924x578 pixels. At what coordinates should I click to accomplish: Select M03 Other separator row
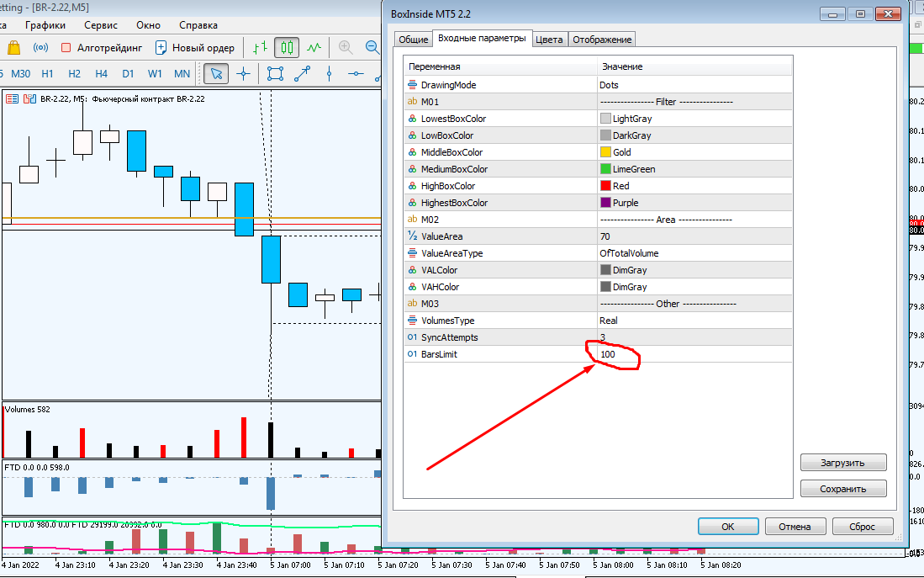tap(598, 304)
